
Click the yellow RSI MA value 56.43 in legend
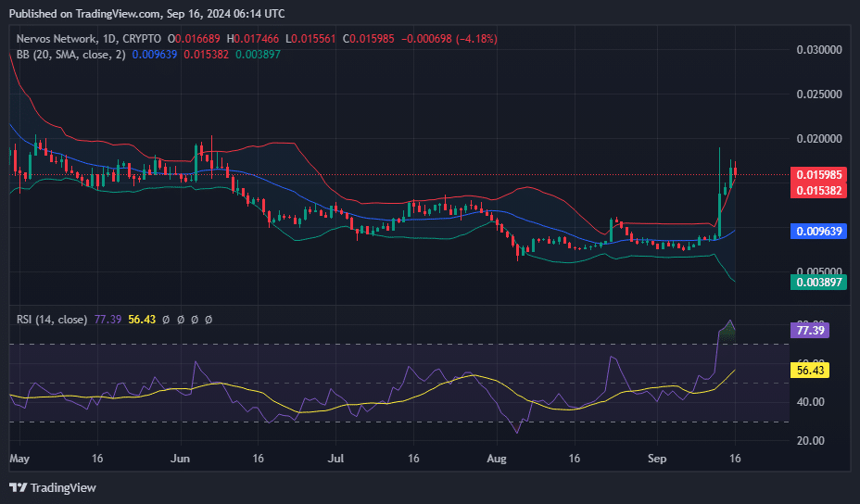[x=142, y=320]
